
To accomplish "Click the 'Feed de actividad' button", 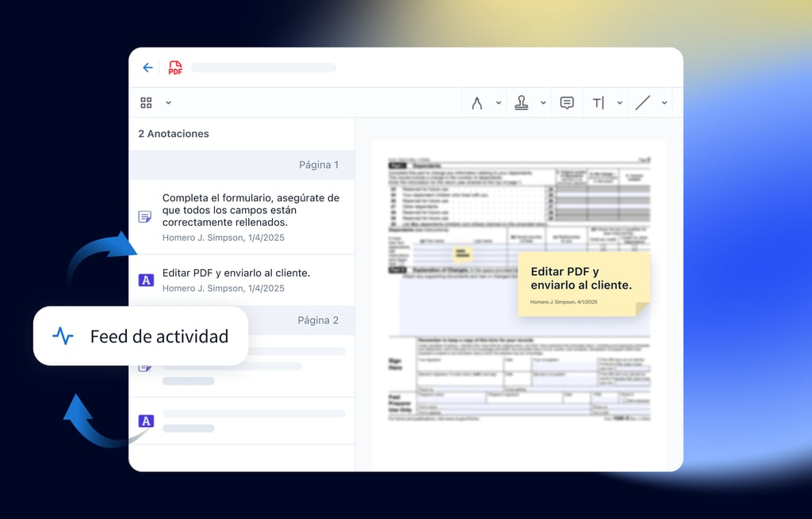I will pos(141,336).
